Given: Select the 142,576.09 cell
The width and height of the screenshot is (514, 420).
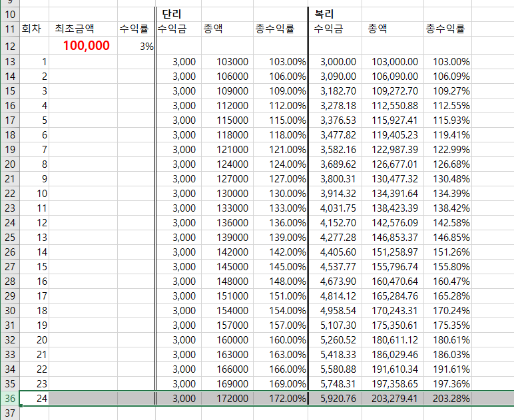Looking at the screenshot, I should (x=393, y=223).
